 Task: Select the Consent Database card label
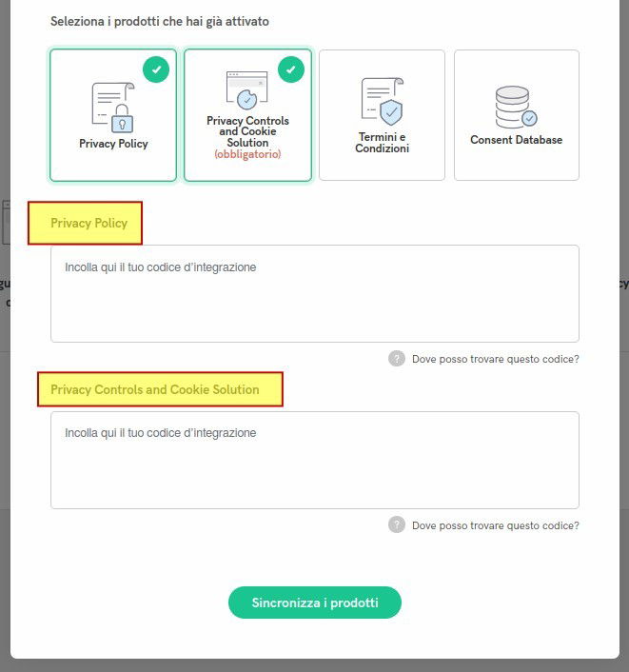[516, 140]
